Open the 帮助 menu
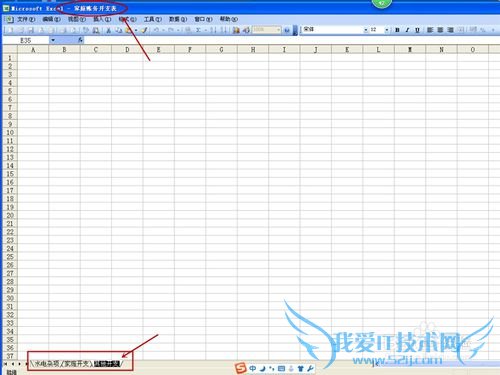The image size is (500, 375). click(x=229, y=19)
